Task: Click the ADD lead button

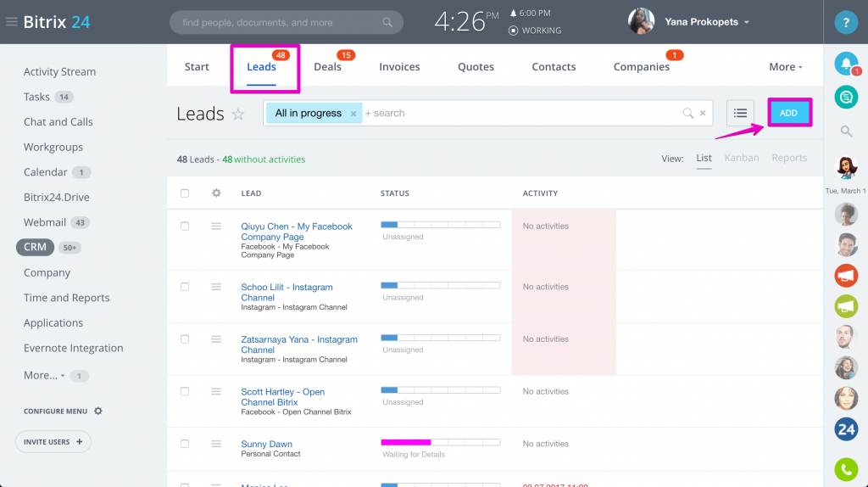Action: [788, 113]
